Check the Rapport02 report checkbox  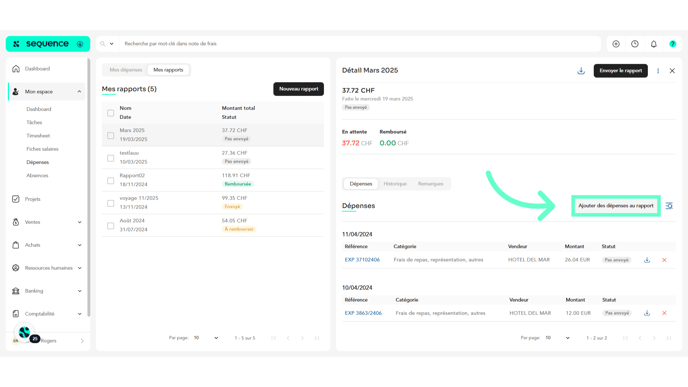[x=111, y=180]
